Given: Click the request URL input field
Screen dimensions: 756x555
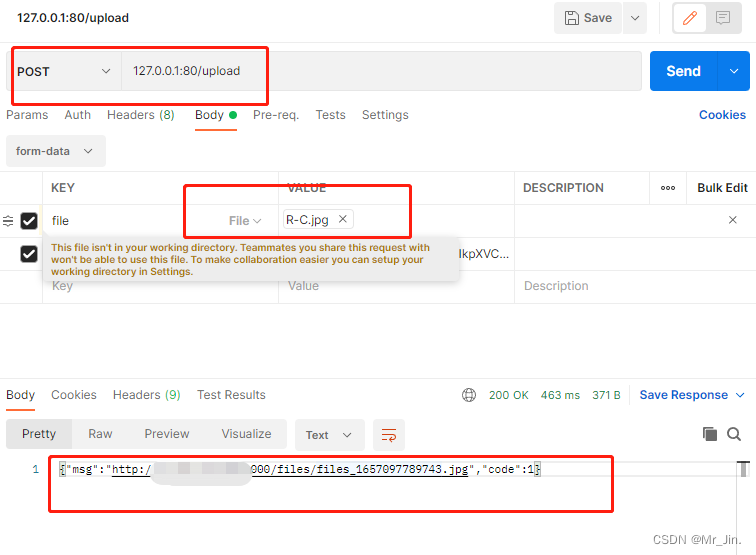Looking at the screenshot, I should [x=380, y=71].
